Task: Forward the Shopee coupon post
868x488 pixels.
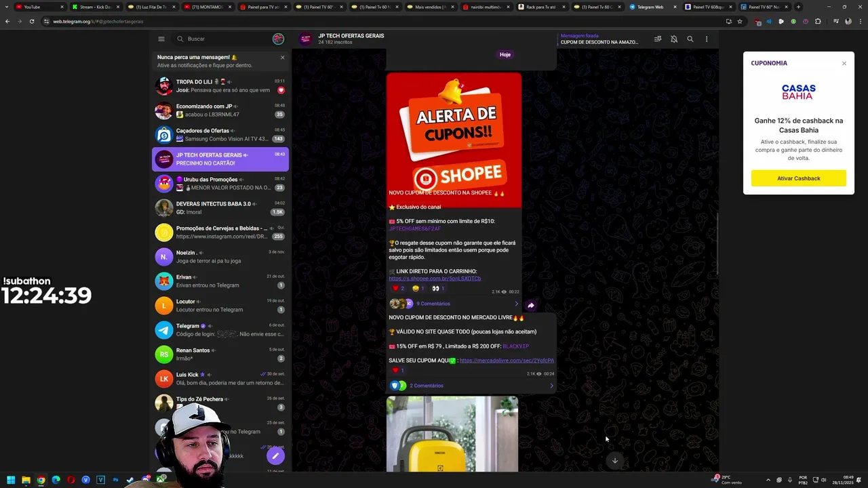Action: 531,305
